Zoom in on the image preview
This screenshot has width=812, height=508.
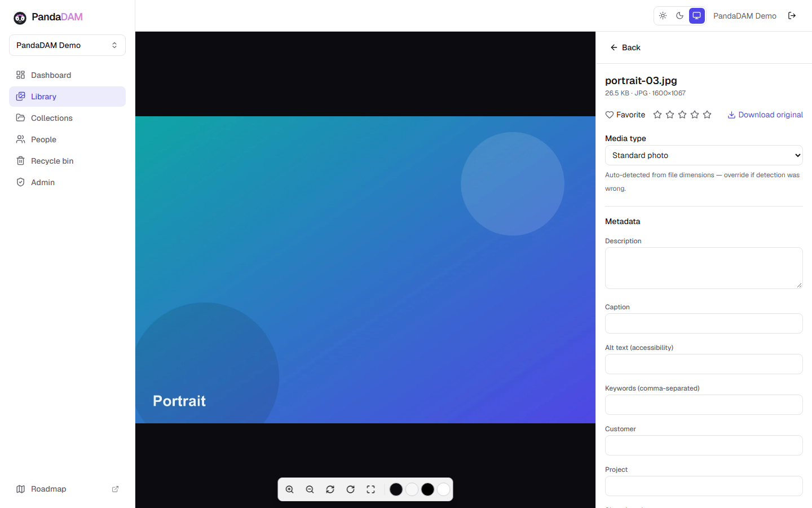pyautogui.click(x=290, y=489)
